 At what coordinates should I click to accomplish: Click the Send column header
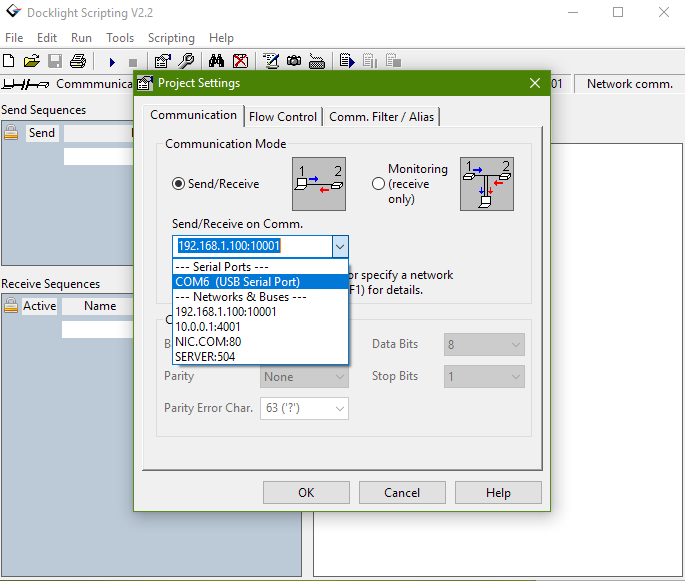click(42, 133)
